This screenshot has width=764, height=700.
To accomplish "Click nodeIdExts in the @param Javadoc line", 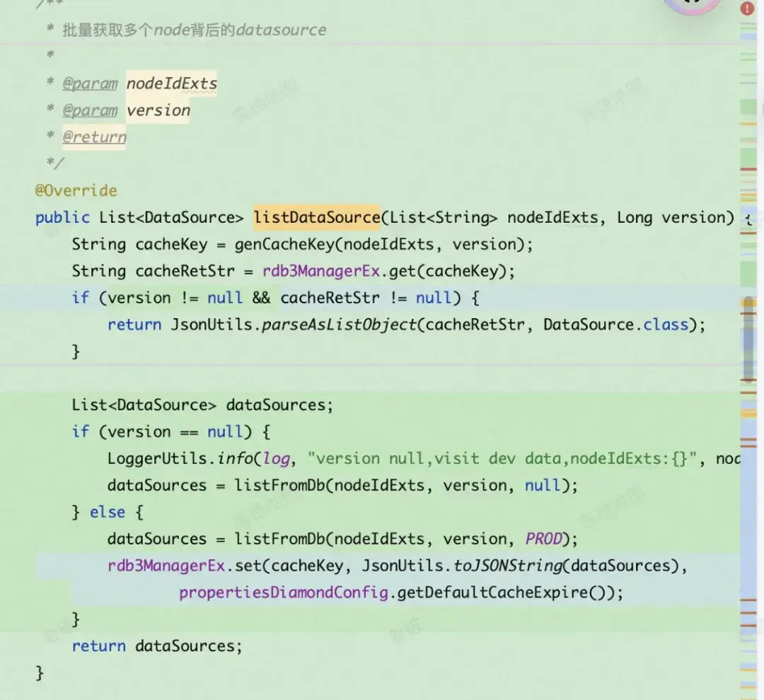I will click(x=171, y=83).
